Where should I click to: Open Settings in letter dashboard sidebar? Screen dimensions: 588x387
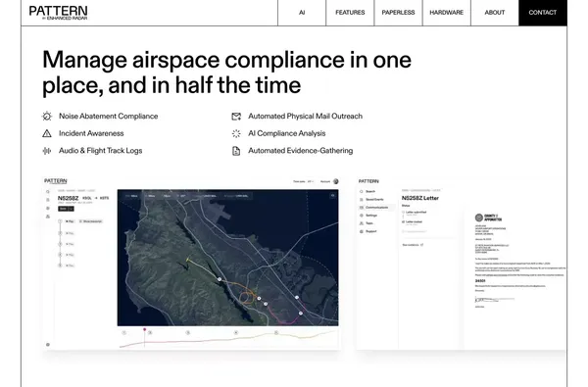(x=368, y=216)
